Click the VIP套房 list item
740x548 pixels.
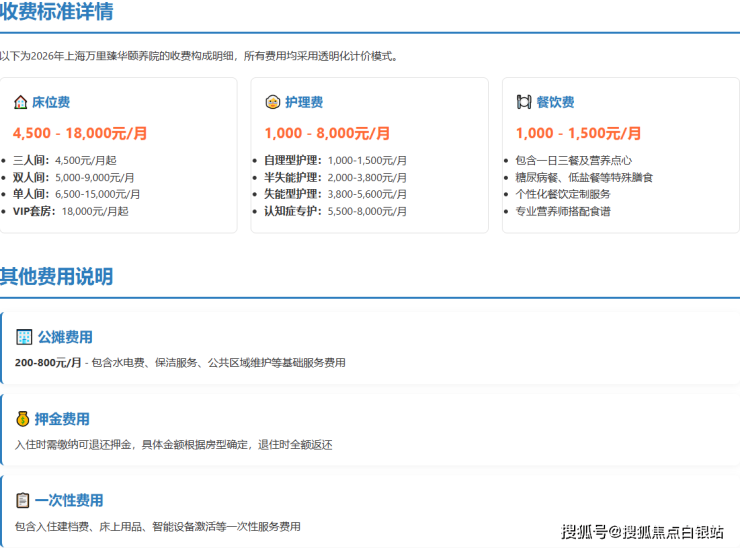70,211
